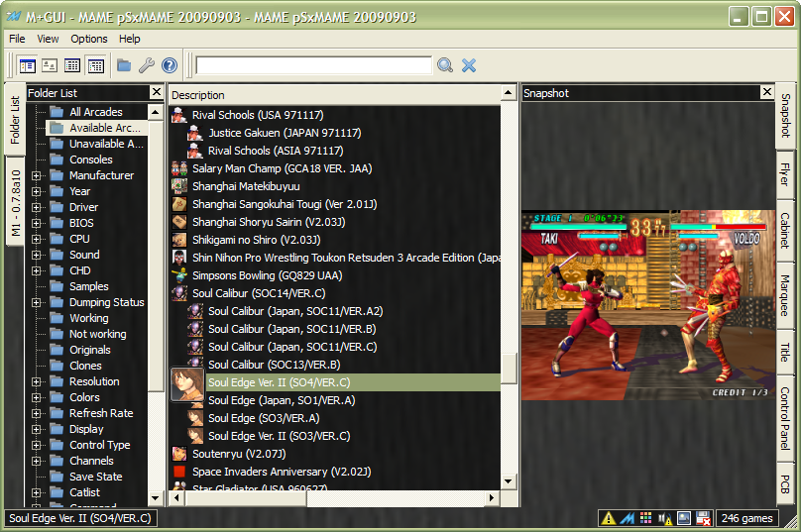Image resolution: width=801 pixels, height=532 pixels.
Task: Open settings via the wrench icon
Action: pyautogui.click(x=147, y=65)
